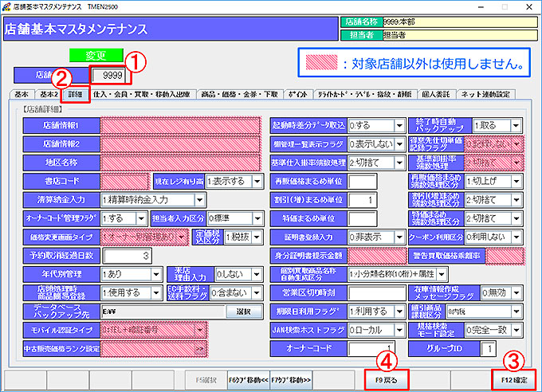The width and height of the screenshot is (542, 392).
Task: Expand the EC手数料・送料フラグ dropdown
Action: [257, 293]
